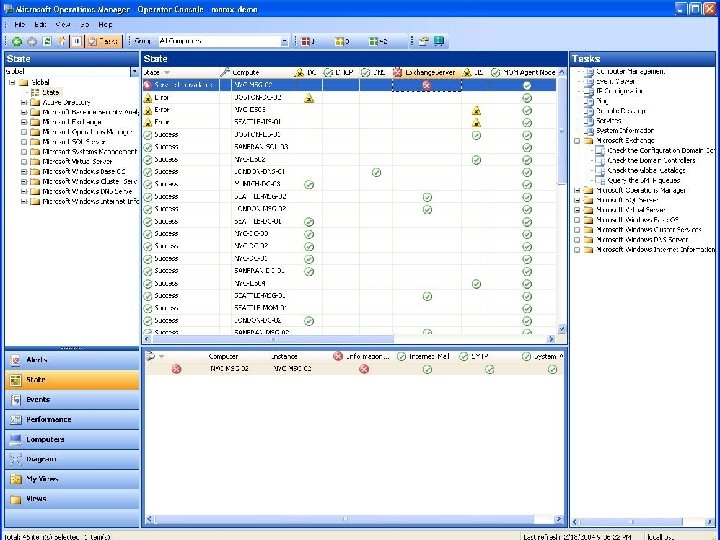This screenshot has width=720, height=540.
Task: Open the My Views navigation button
Action: pyautogui.click(x=72, y=479)
